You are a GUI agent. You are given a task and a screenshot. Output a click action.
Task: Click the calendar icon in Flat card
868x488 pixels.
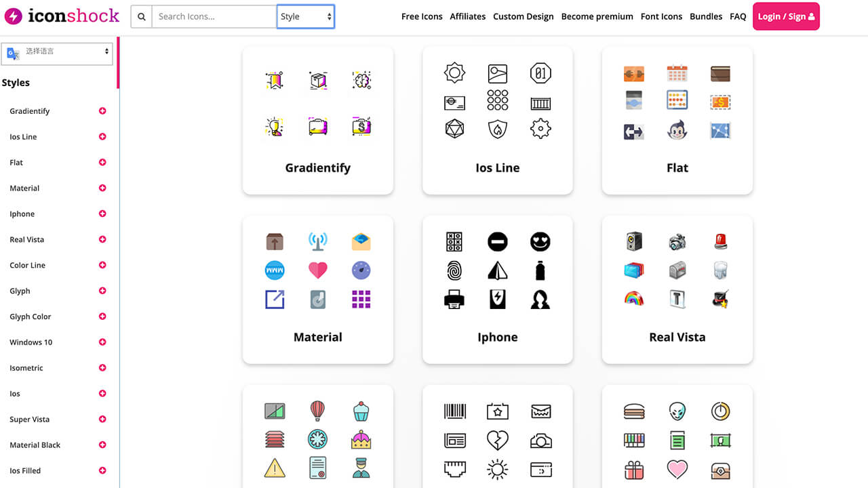pyautogui.click(x=677, y=73)
